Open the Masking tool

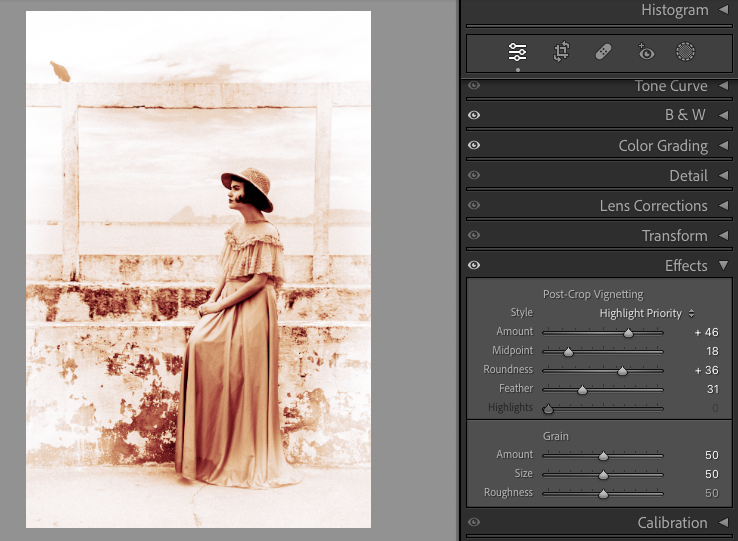click(x=685, y=52)
